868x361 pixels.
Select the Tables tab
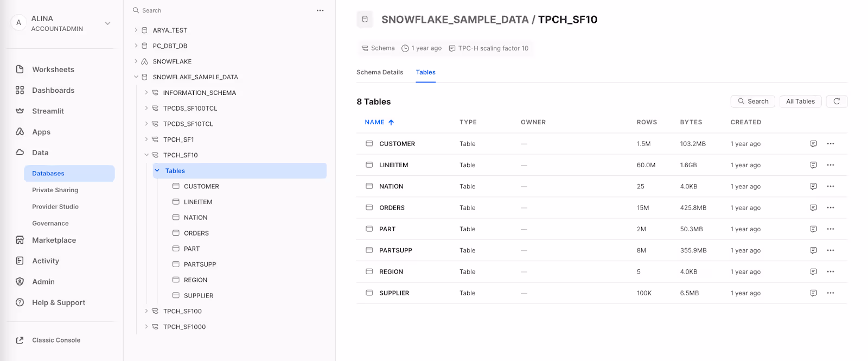426,72
